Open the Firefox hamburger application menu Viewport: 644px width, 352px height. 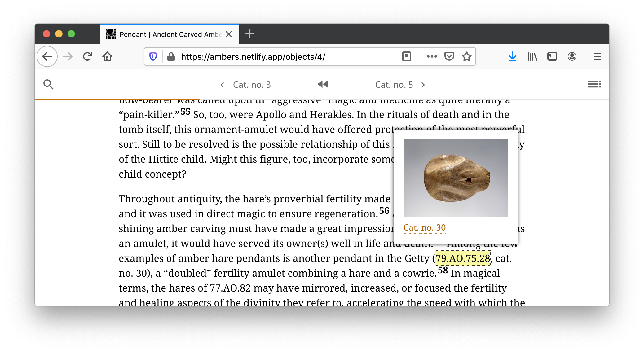[x=597, y=57]
